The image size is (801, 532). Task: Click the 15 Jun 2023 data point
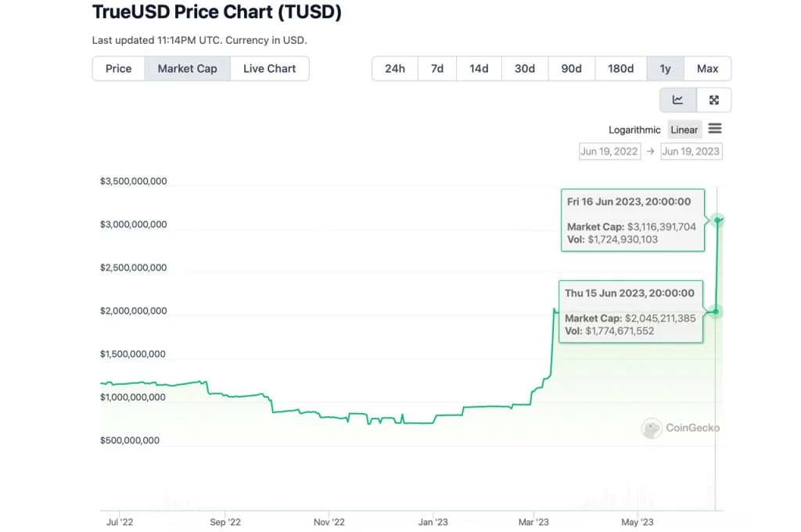(x=715, y=311)
